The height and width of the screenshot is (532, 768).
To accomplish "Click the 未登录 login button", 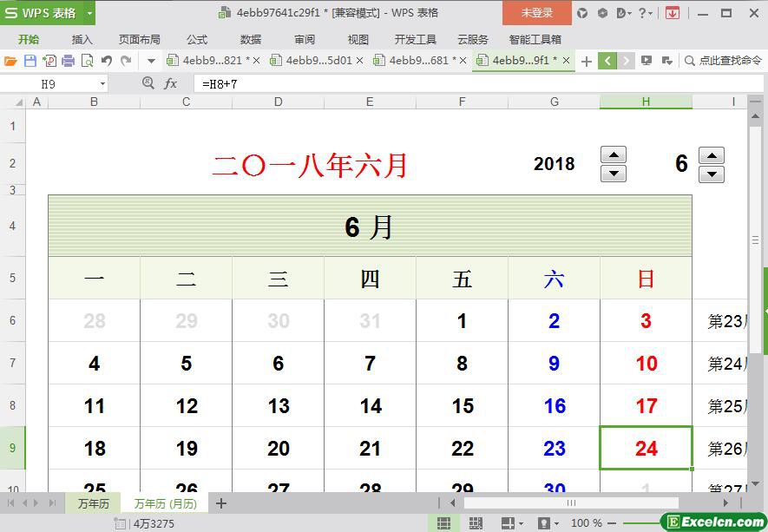I will [x=536, y=13].
